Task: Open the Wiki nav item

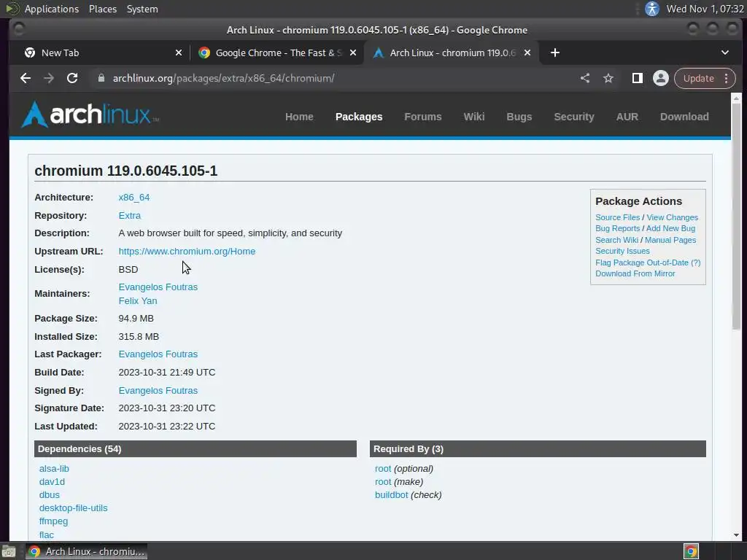Action: coord(474,117)
